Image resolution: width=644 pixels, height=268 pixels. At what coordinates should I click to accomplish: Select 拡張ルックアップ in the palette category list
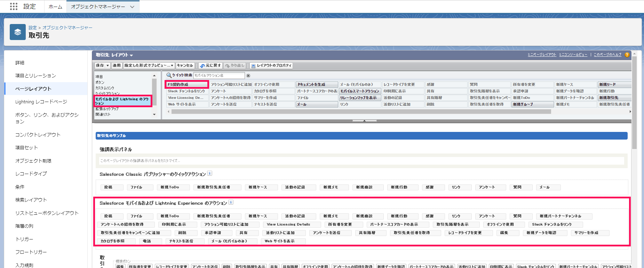point(107,109)
